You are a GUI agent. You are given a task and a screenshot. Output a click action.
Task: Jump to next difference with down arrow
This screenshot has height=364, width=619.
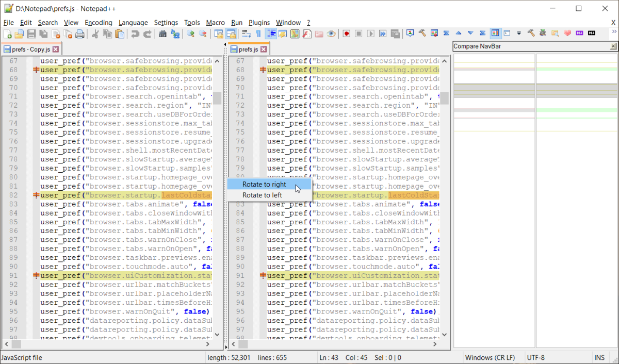[470, 34]
